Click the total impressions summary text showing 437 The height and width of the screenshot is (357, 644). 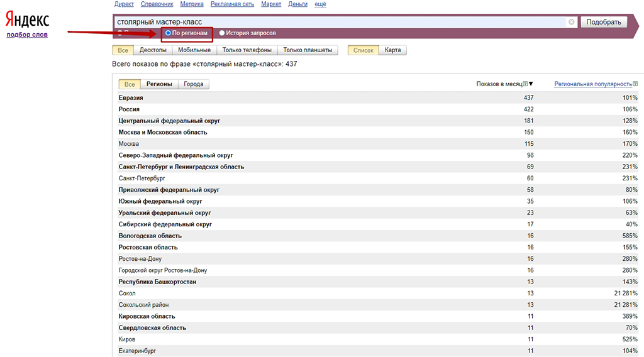[x=204, y=64]
